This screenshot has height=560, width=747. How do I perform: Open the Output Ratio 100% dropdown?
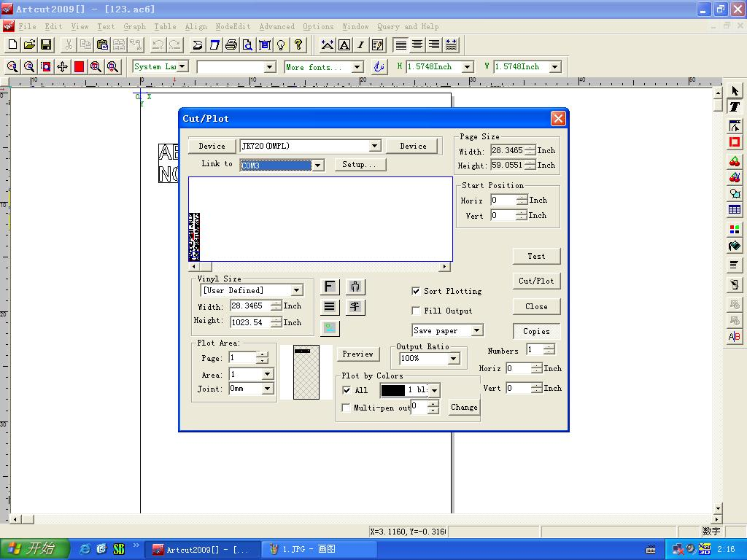click(x=453, y=358)
